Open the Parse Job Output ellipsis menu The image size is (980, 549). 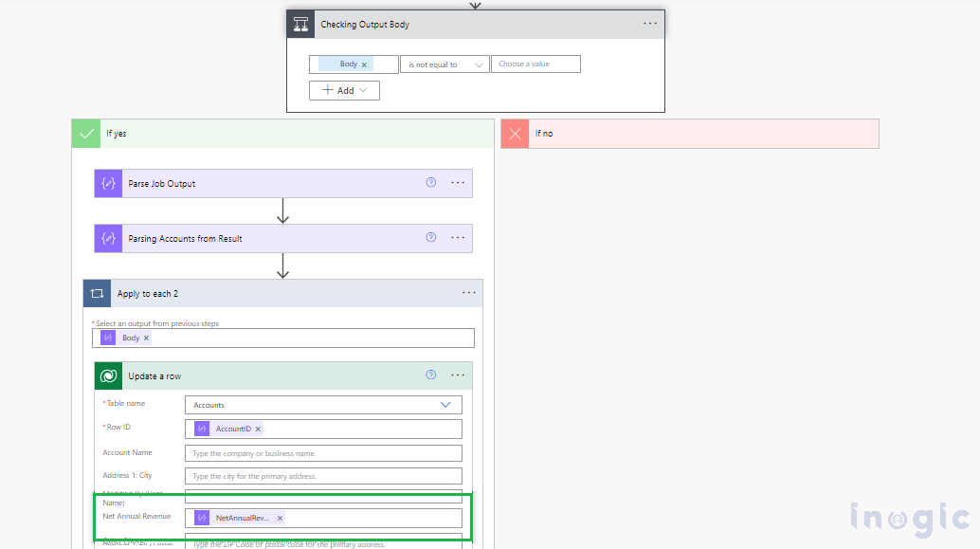tap(458, 183)
